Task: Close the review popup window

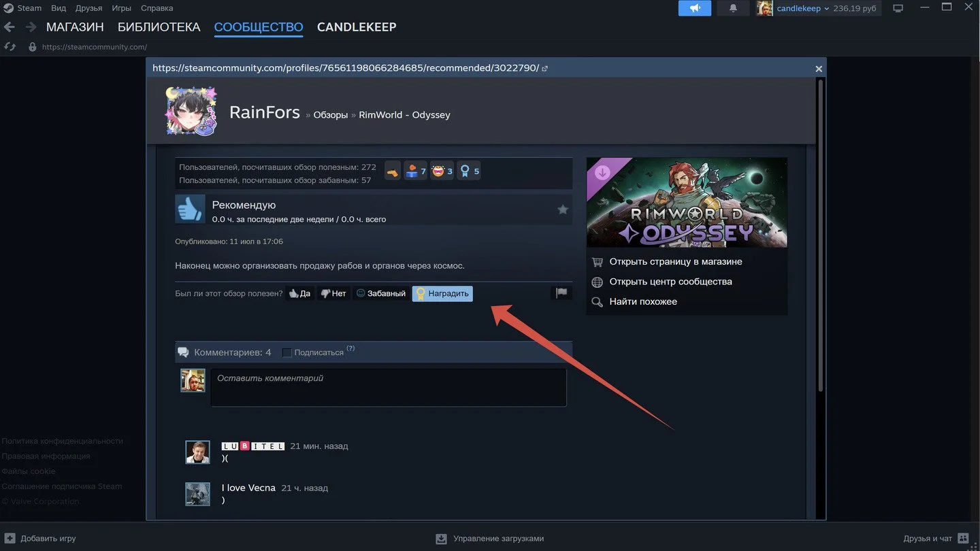Action: [819, 69]
